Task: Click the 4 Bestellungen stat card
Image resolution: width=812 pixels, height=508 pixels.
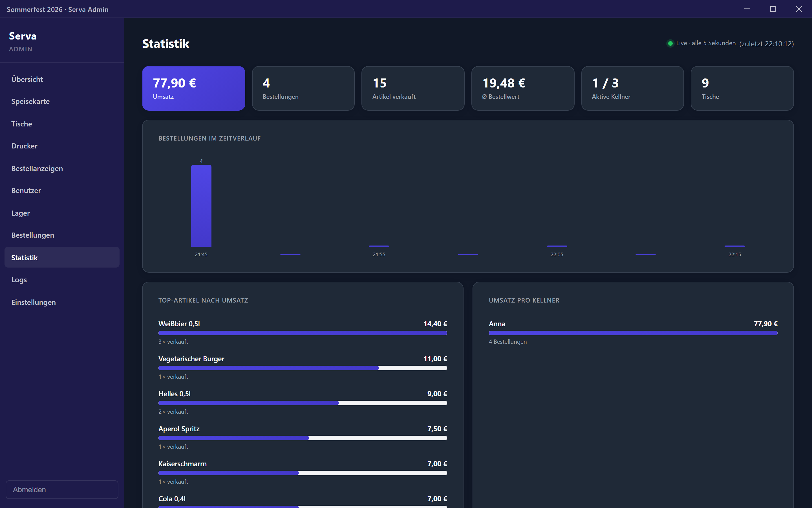Action: pyautogui.click(x=303, y=88)
